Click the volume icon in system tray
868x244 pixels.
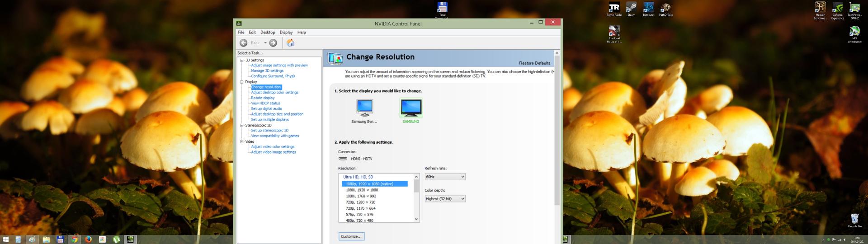[x=845, y=239]
